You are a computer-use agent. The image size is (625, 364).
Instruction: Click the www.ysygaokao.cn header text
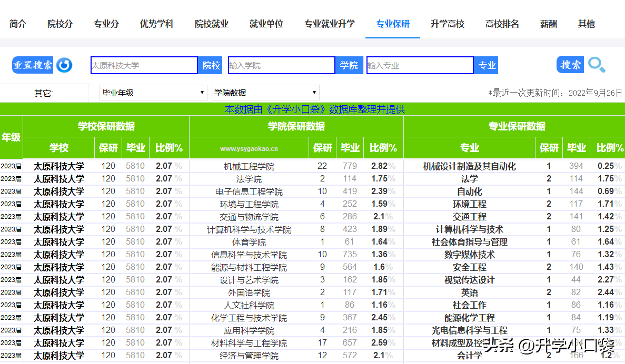click(249, 148)
